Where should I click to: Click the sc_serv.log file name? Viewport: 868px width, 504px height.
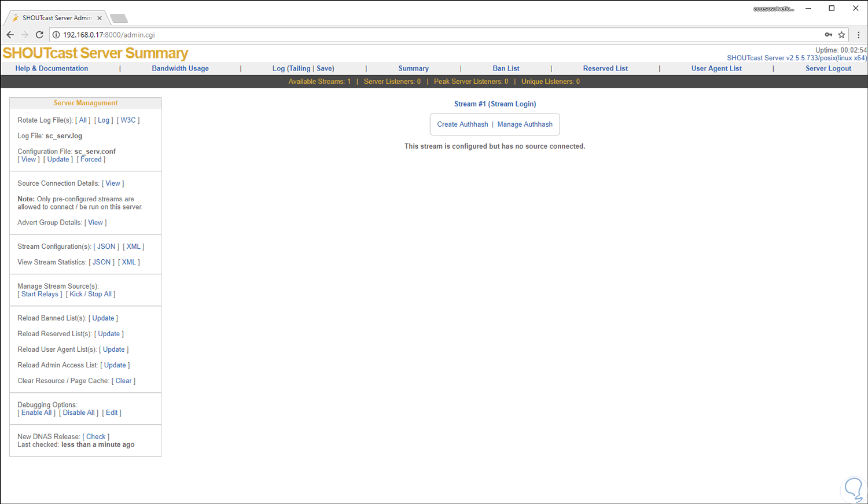64,136
